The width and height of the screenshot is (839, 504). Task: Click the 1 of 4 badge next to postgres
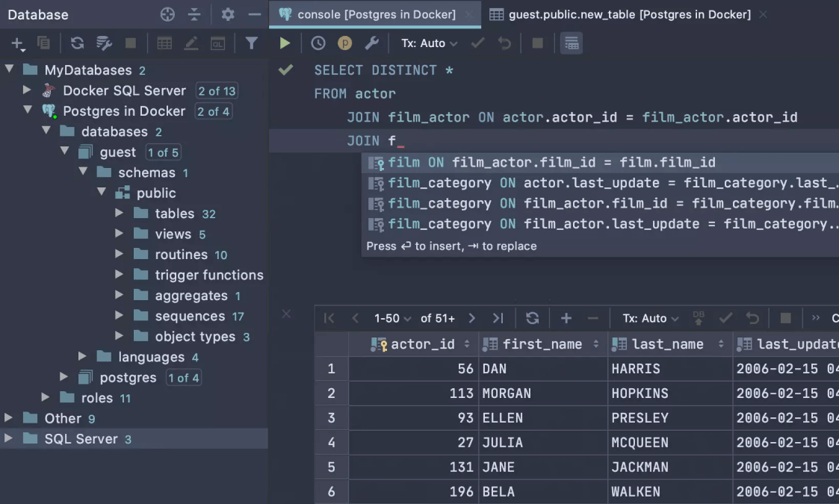point(184,378)
